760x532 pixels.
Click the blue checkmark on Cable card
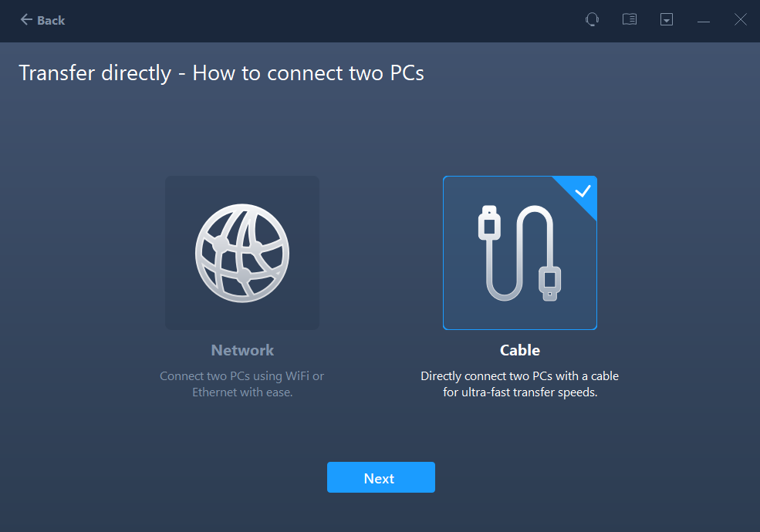[583, 190]
